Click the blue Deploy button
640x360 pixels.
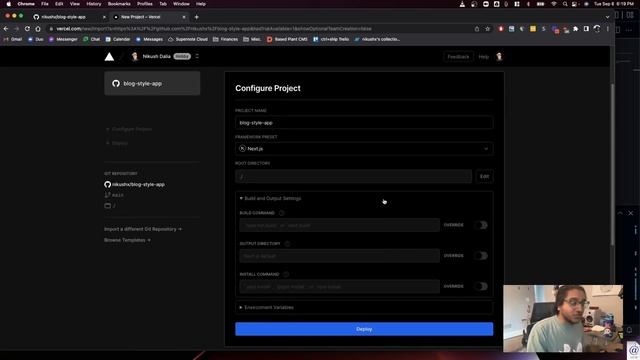tap(364, 329)
